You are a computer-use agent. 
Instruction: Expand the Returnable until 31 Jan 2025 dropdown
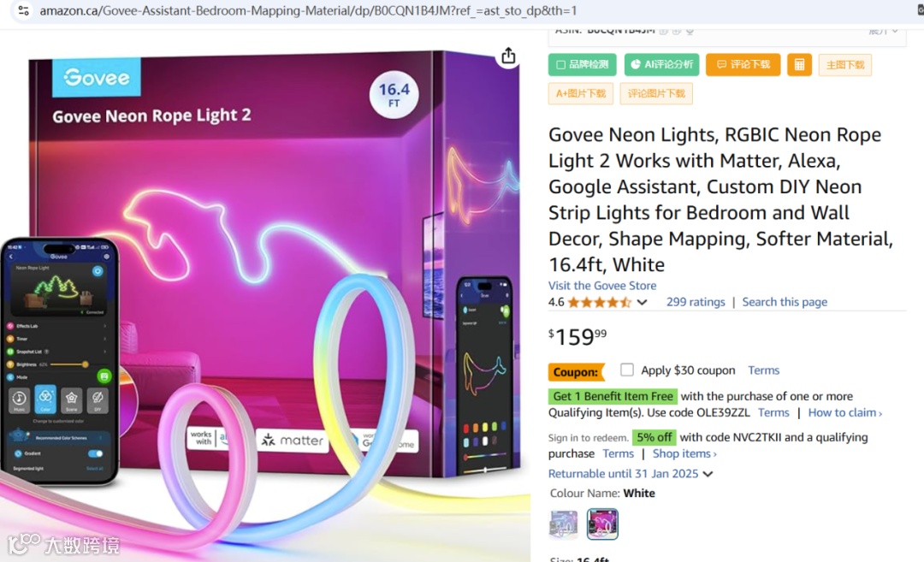coord(708,474)
